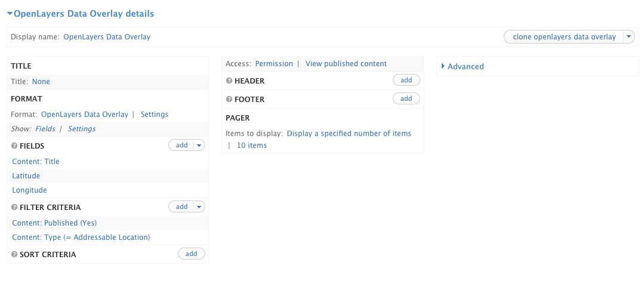This screenshot has height=284, width=644.
Task: Click help icon beside SORT CRITERIA heading
Action: (x=14, y=255)
